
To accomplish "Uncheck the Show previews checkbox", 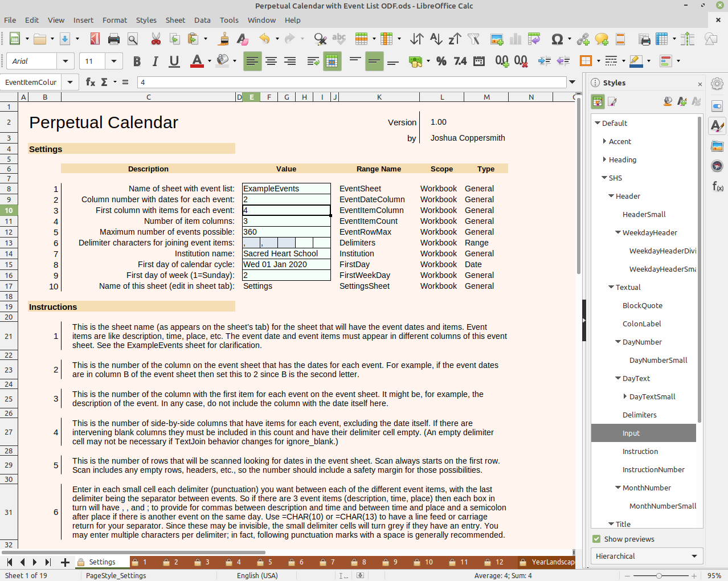I will (596, 539).
